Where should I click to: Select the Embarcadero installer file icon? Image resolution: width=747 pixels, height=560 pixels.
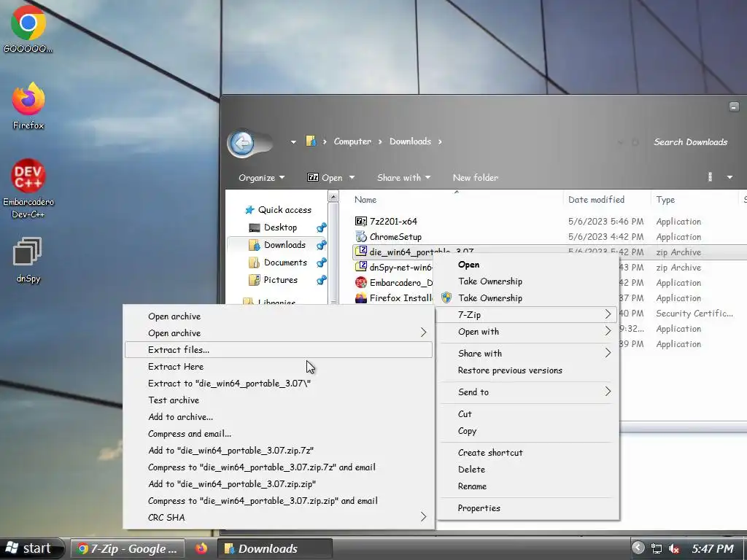click(x=360, y=282)
